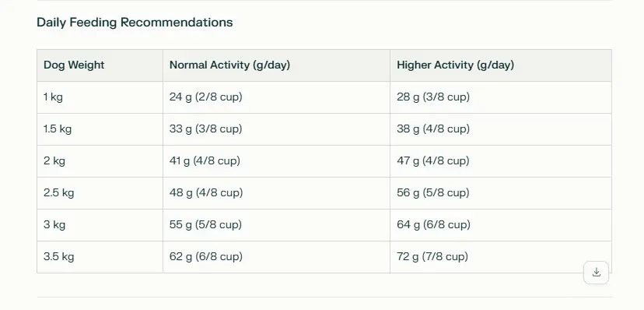Click the 28 g (3/8 cup) cell
Image resolution: width=644 pixels, height=310 pixels.
point(501,97)
